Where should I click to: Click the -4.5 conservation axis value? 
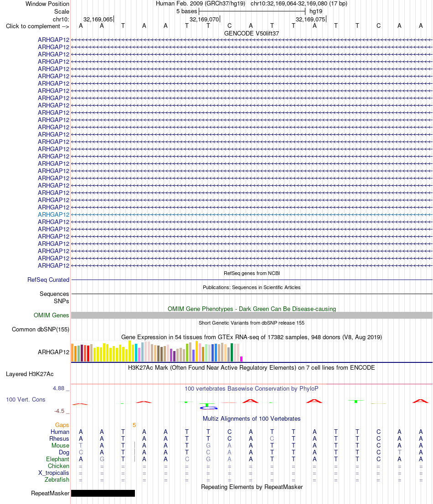pos(59,411)
